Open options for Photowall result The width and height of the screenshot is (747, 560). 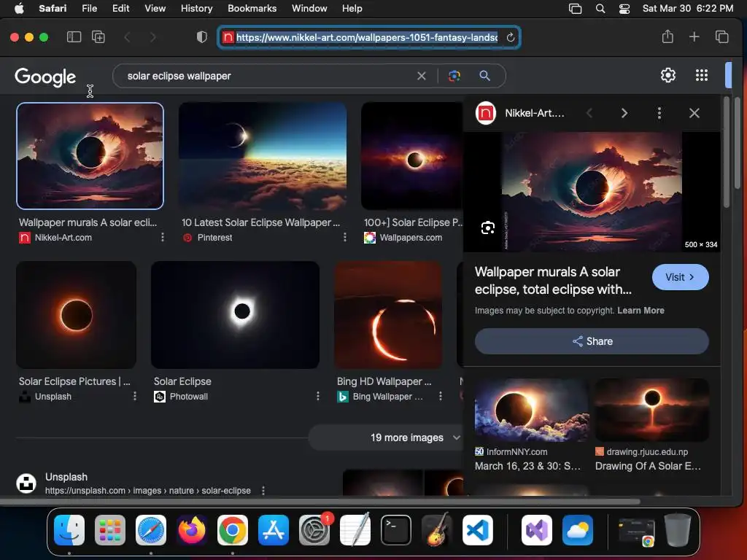coord(318,396)
